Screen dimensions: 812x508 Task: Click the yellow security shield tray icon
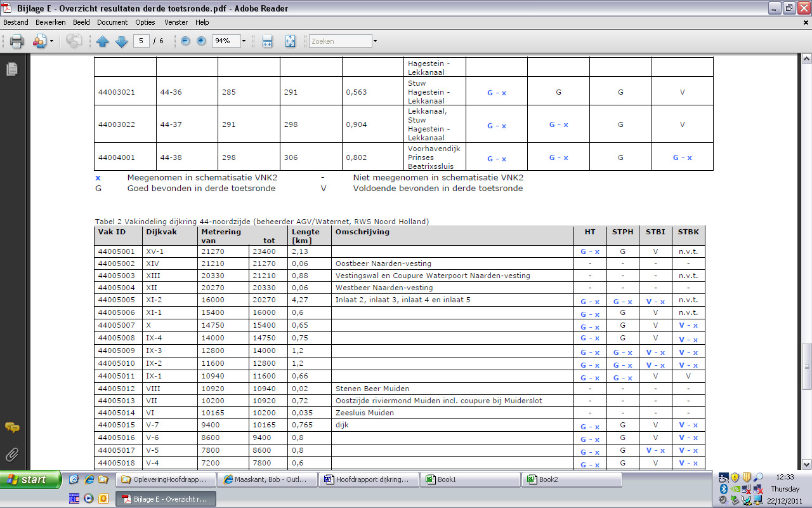[x=735, y=478]
